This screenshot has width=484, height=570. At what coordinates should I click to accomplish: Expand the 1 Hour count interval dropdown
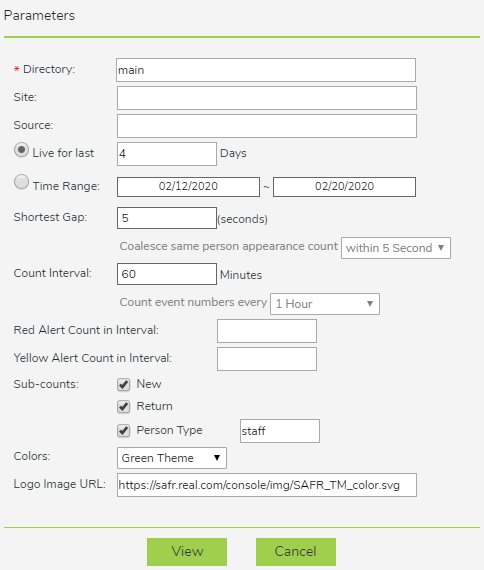coord(325,304)
